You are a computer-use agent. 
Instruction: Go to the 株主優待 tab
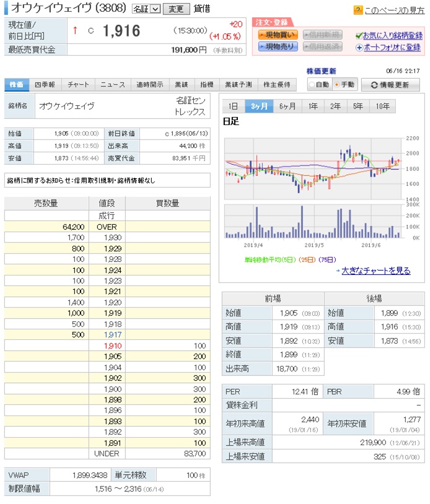coord(277,85)
